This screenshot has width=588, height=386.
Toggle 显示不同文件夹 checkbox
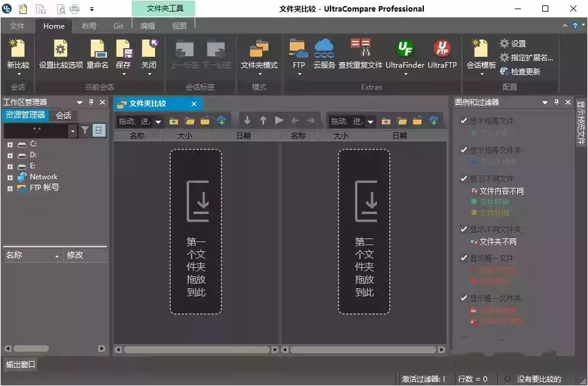(464, 229)
